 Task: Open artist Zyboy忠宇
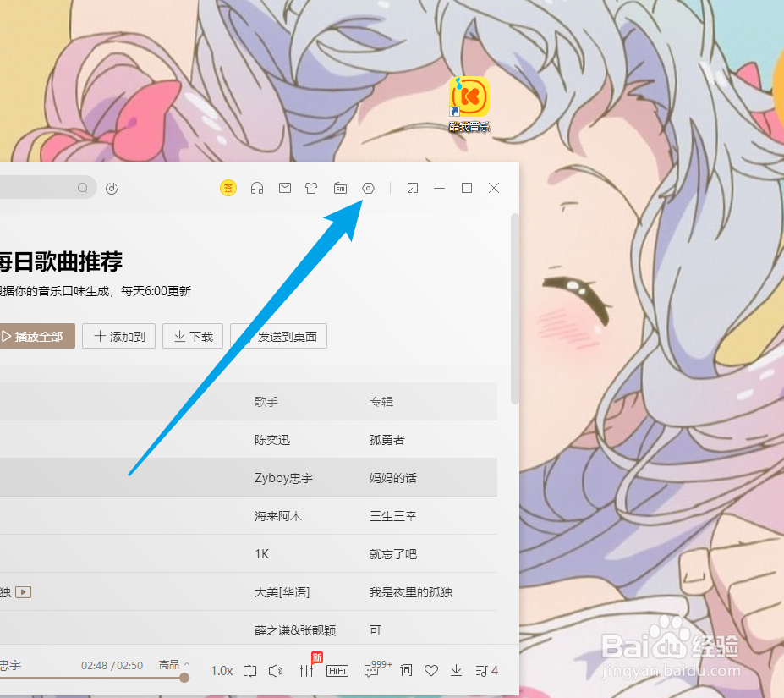click(x=283, y=478)
